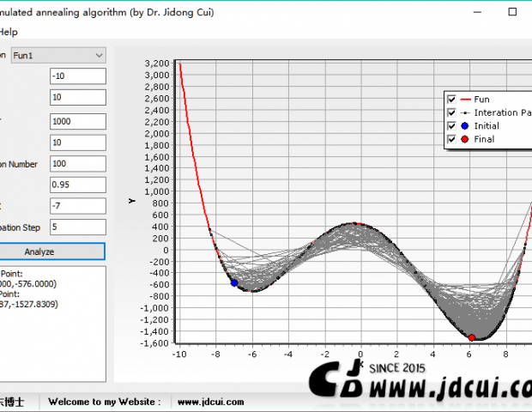Screen dimensions: 532x412
Task: Click the input box with value -7
Action: click(77, 206)
